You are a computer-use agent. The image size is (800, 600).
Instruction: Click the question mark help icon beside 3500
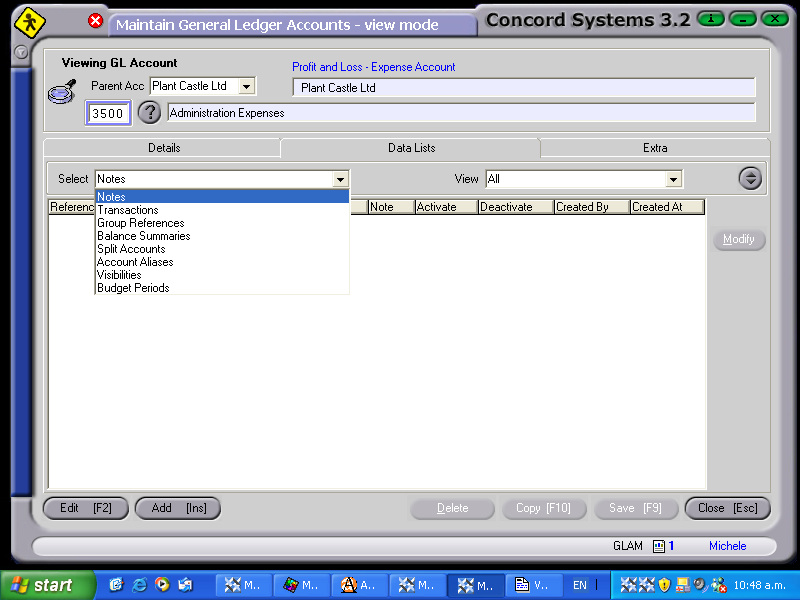(x=148, y=113)
